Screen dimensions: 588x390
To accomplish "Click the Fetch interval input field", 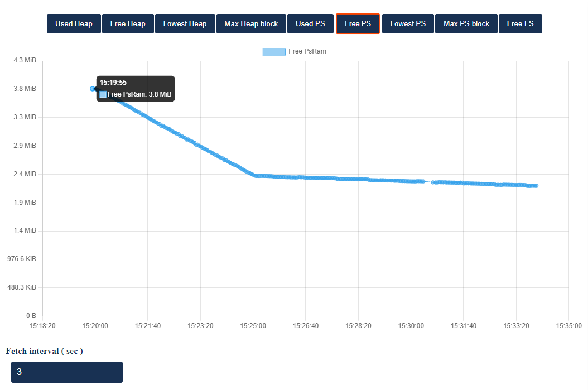I will [67, 372].
